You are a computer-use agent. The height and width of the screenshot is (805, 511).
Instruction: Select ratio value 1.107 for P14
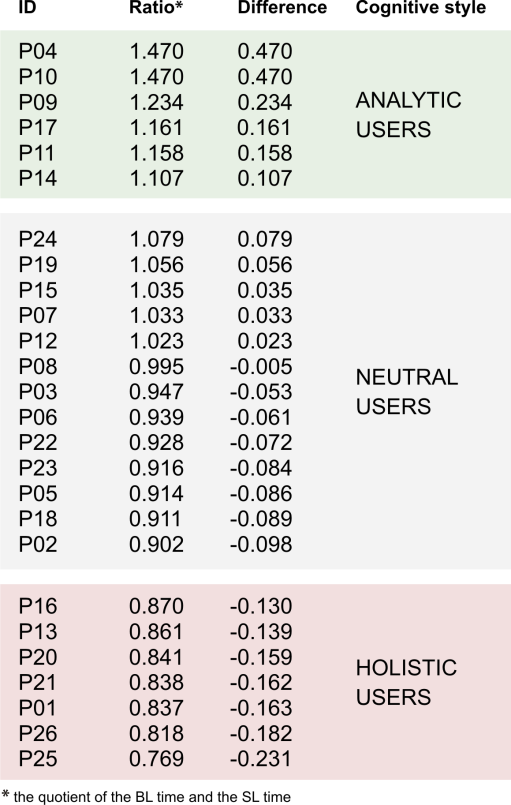[156, 179]
